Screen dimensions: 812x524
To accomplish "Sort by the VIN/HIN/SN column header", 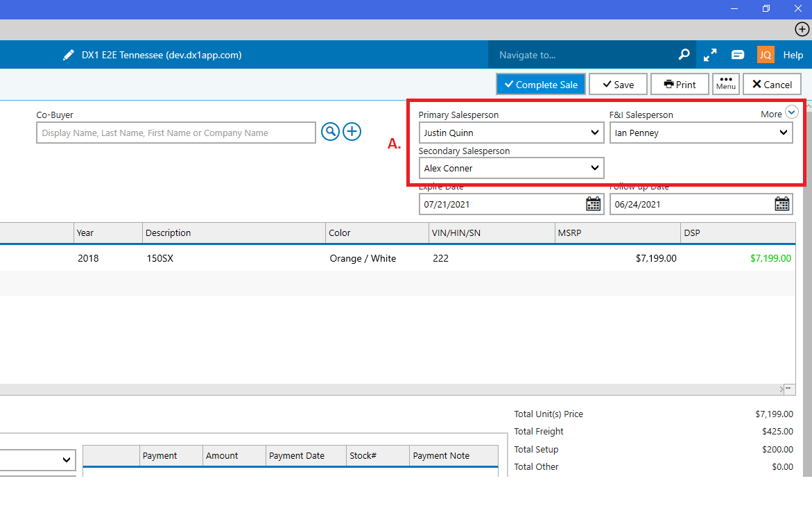I will 492,233.
